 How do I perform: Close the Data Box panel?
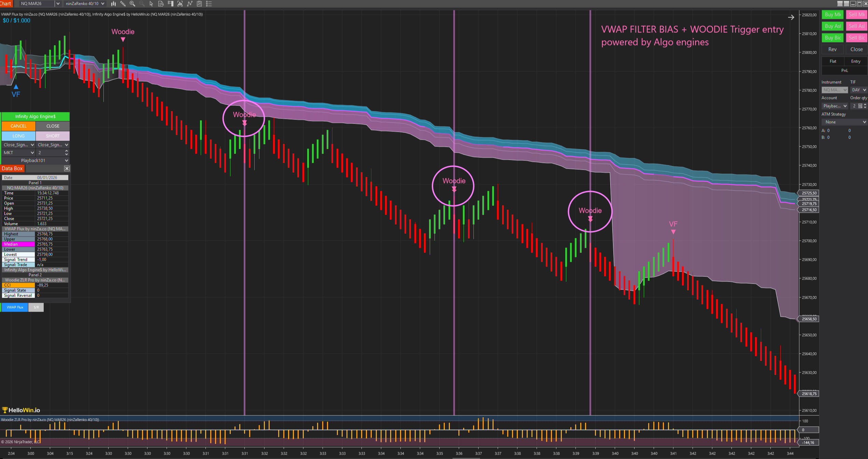(x=67, y=168)
